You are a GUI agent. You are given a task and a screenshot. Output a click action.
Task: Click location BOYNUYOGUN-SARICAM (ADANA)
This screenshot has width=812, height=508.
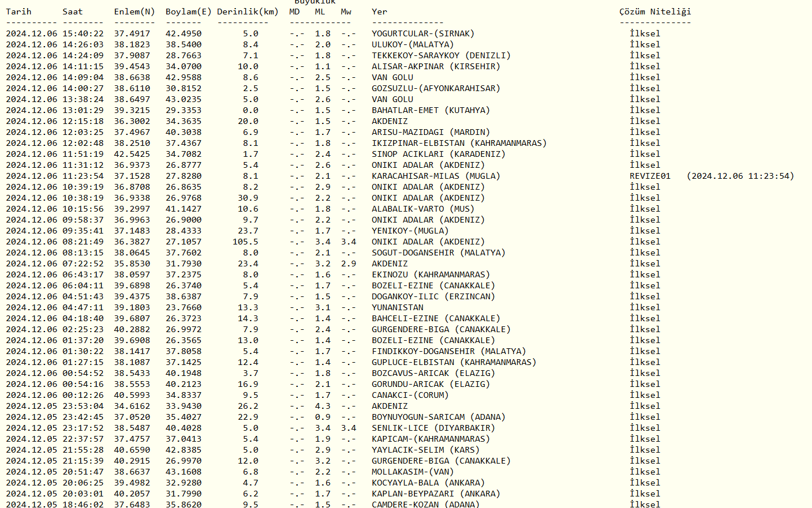[x=439, y=417]
